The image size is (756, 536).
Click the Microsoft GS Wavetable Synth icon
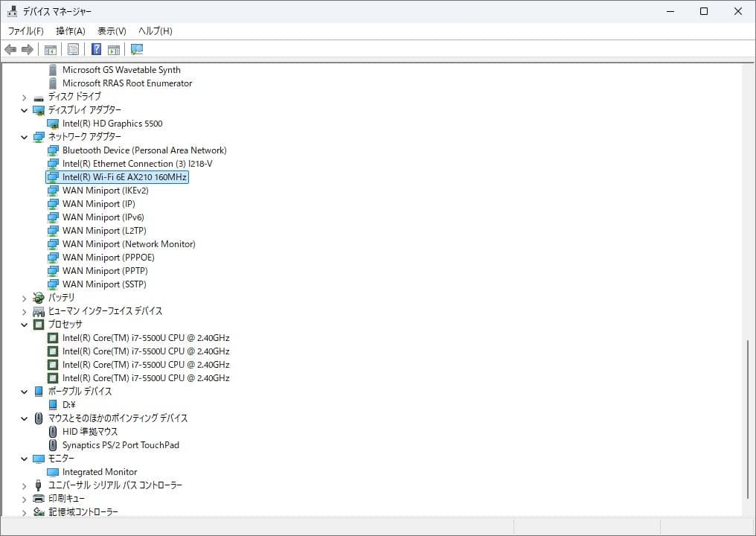53,71
